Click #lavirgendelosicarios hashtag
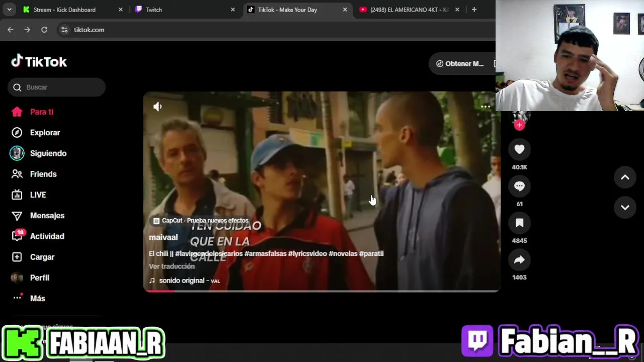The image size is (644, 362). [x=209, y=253]
